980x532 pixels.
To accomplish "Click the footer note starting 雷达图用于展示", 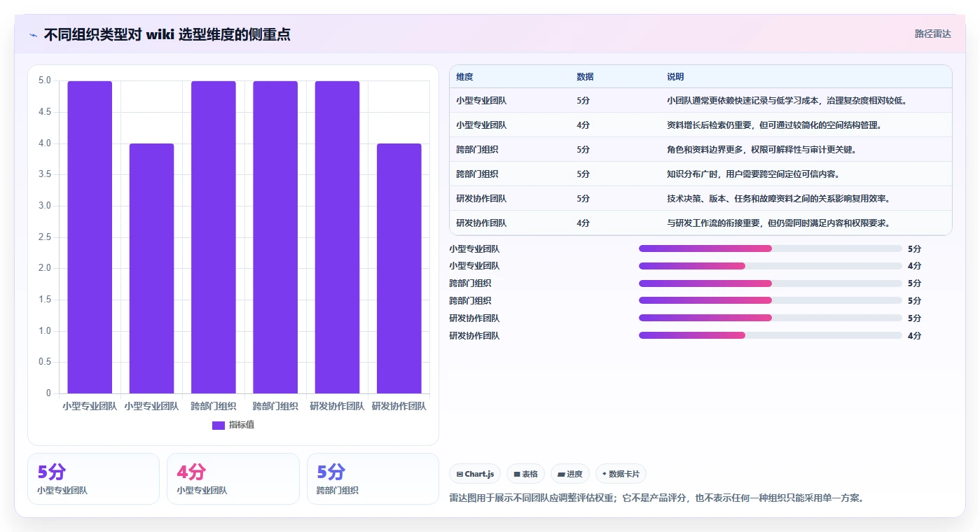I will [658, 498].
